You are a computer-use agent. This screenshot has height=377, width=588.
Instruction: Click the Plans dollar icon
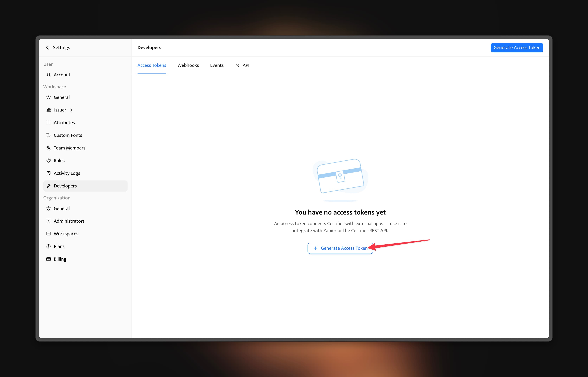click(49, 246)
